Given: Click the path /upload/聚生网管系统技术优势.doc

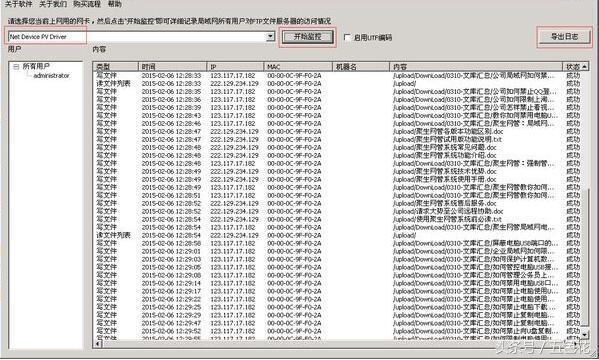Looking at the screenshot, I should 445,172.
